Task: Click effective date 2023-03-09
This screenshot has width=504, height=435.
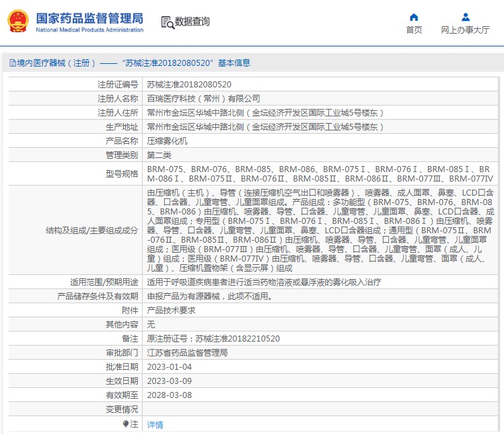Action: coord(170,381)
